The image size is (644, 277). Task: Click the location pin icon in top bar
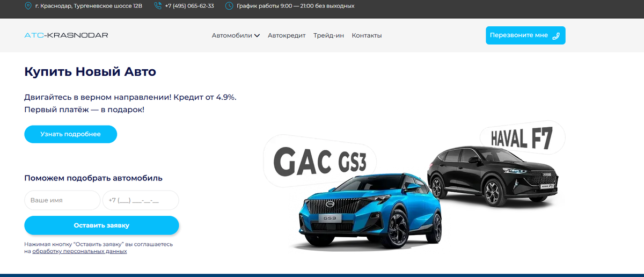click(28, 6)
